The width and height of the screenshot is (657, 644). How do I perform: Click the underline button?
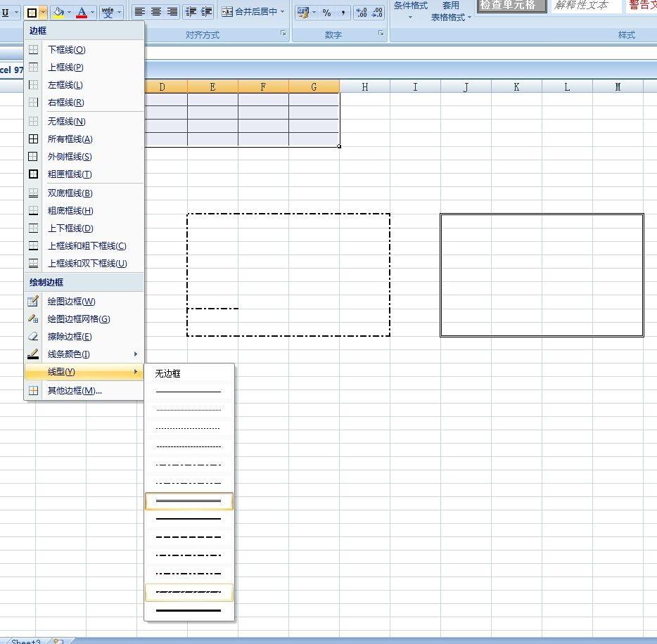pyautogui.click(x=6, y=13)
